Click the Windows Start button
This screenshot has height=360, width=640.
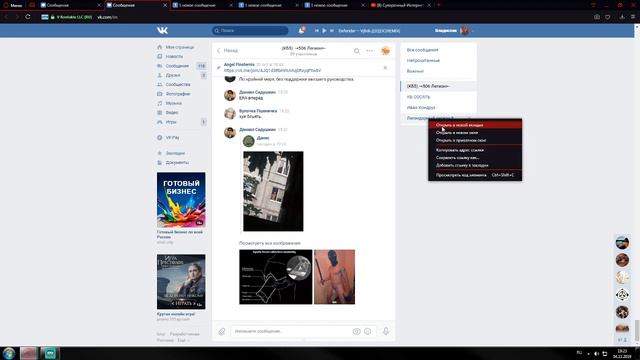pyautogui.click(x=9, y=353)
